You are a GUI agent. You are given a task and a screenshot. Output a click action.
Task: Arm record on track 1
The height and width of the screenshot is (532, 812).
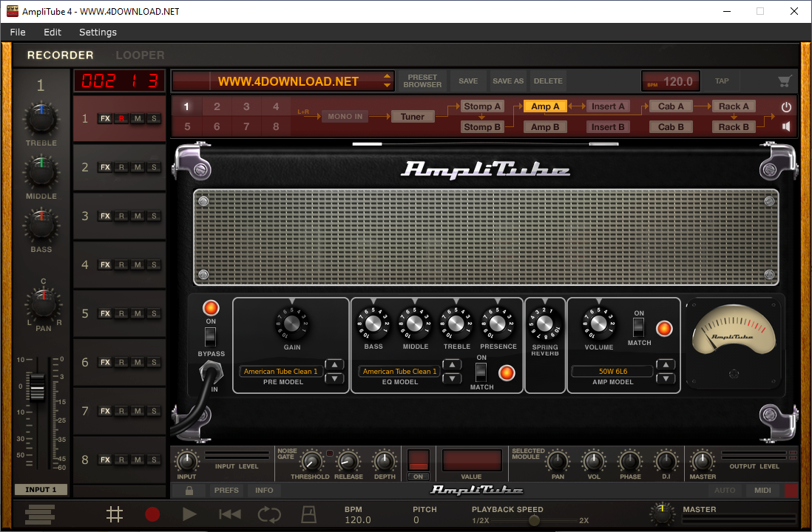pos(121,118)
